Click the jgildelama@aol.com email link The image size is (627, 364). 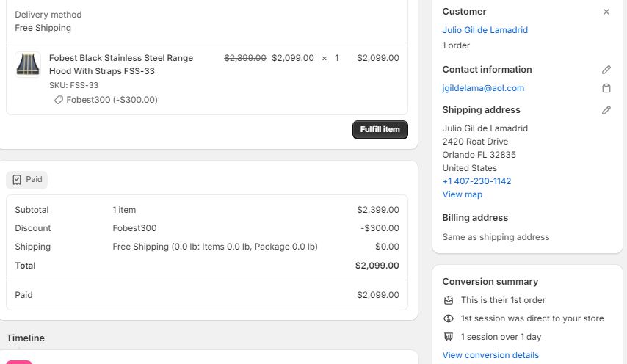coord(483,88)
